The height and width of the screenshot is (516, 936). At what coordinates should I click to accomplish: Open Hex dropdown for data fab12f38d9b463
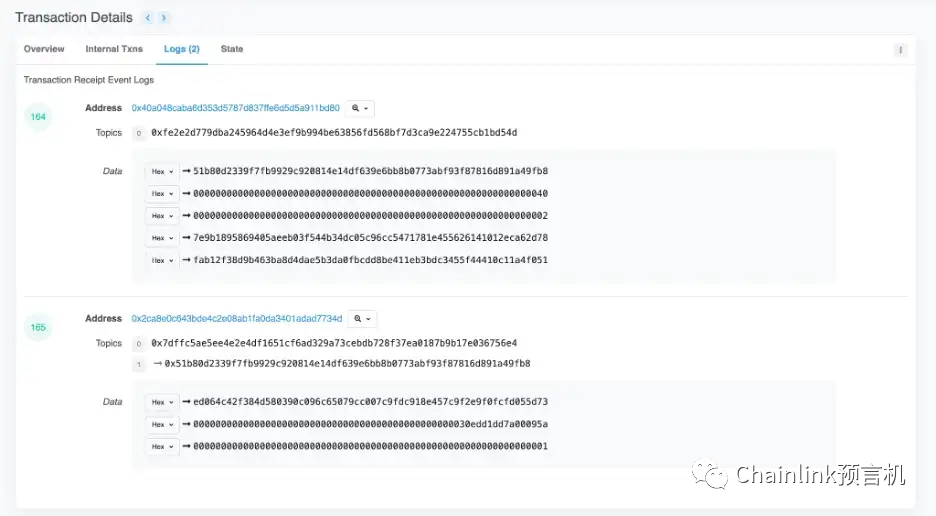(x=162, y=260)
